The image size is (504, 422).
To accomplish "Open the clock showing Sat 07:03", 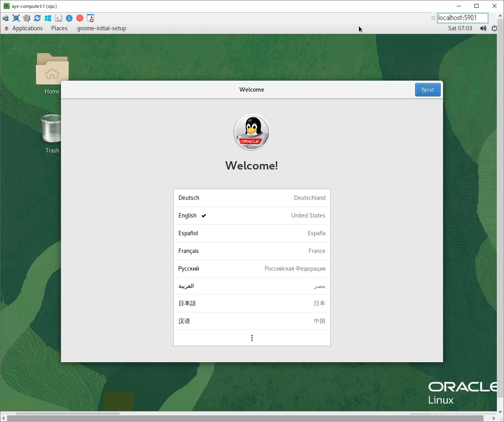I will coord(460,28).
